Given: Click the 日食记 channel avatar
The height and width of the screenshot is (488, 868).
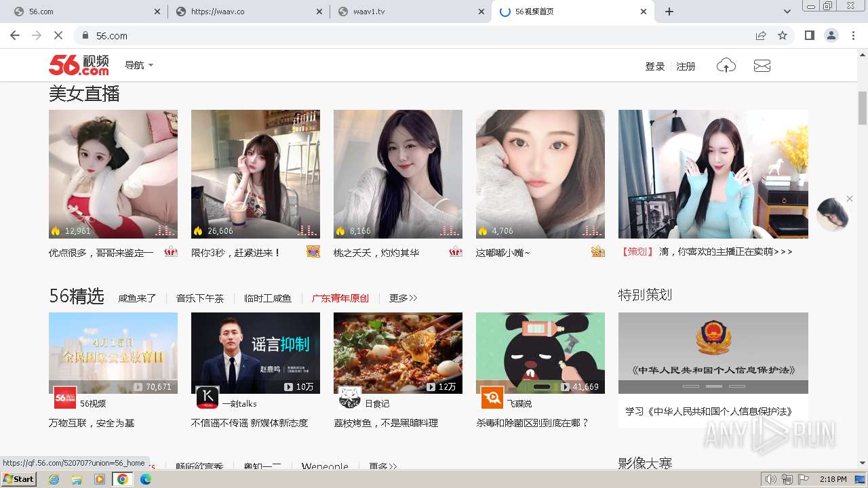Looking at the screenshot, I should [x=350, y=398].
